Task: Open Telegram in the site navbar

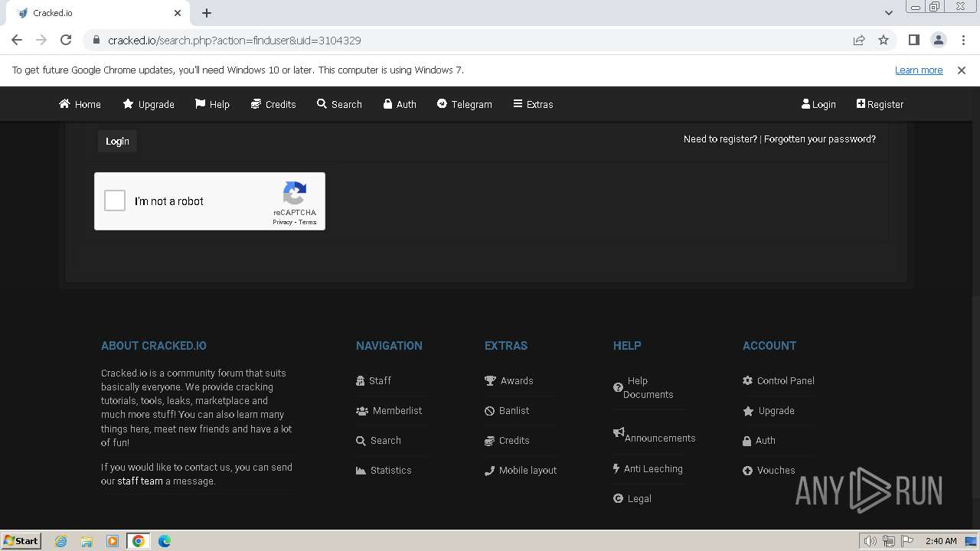Action: (x=465, y=104)
